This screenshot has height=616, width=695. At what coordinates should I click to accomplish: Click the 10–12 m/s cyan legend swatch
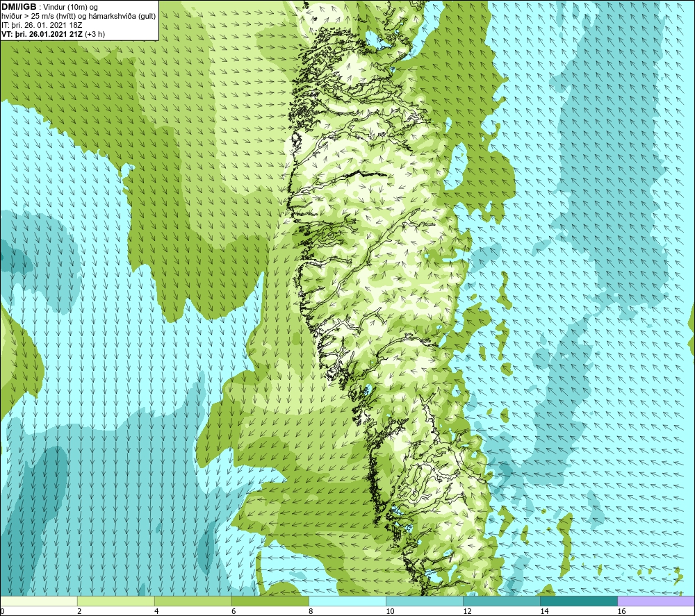coord(424,601)
